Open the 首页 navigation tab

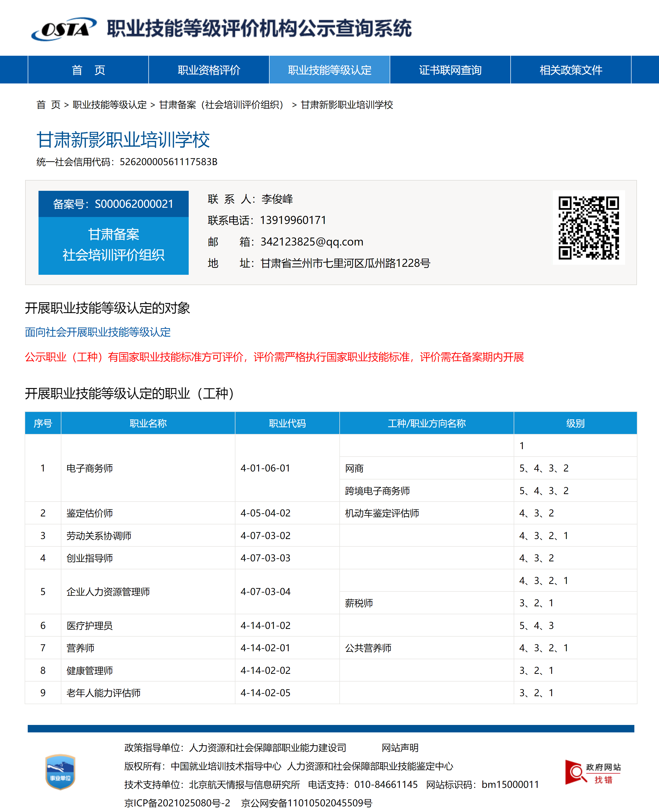(x=88, y=70)
